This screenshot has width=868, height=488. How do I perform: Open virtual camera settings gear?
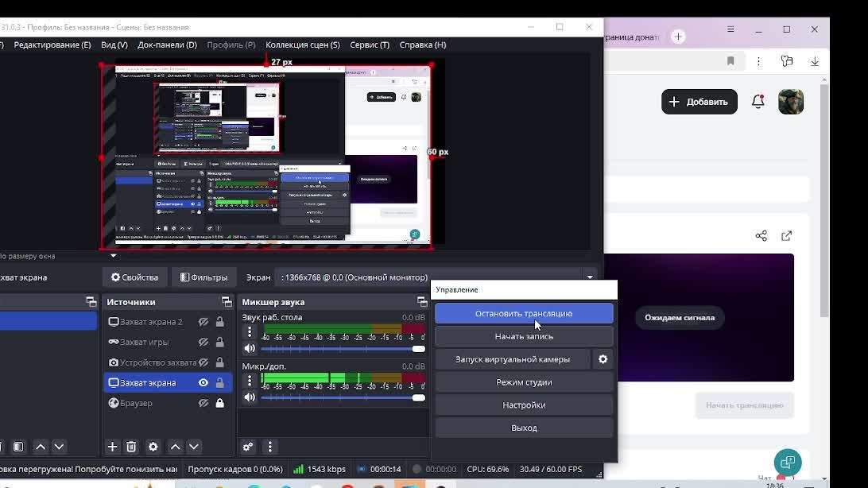click(603, 359)
